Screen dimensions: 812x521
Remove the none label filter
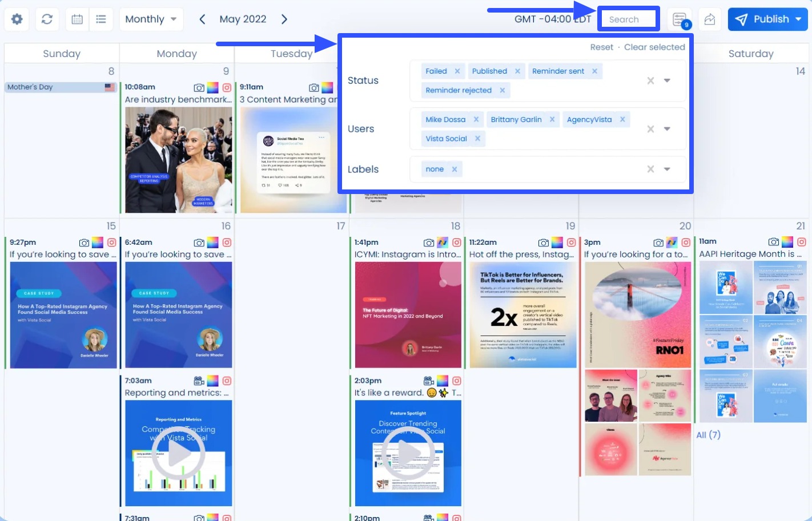(454, 169)
